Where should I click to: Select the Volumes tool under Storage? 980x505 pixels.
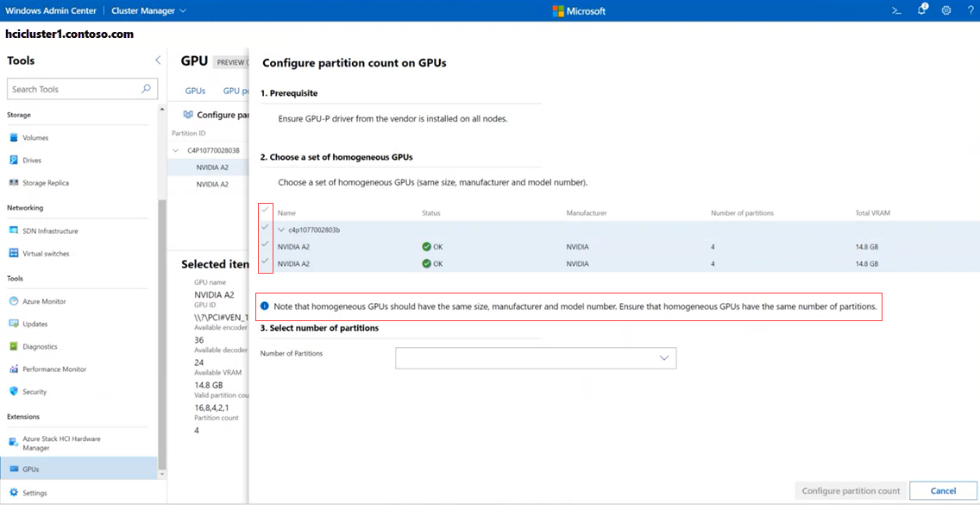click(38, 137)
